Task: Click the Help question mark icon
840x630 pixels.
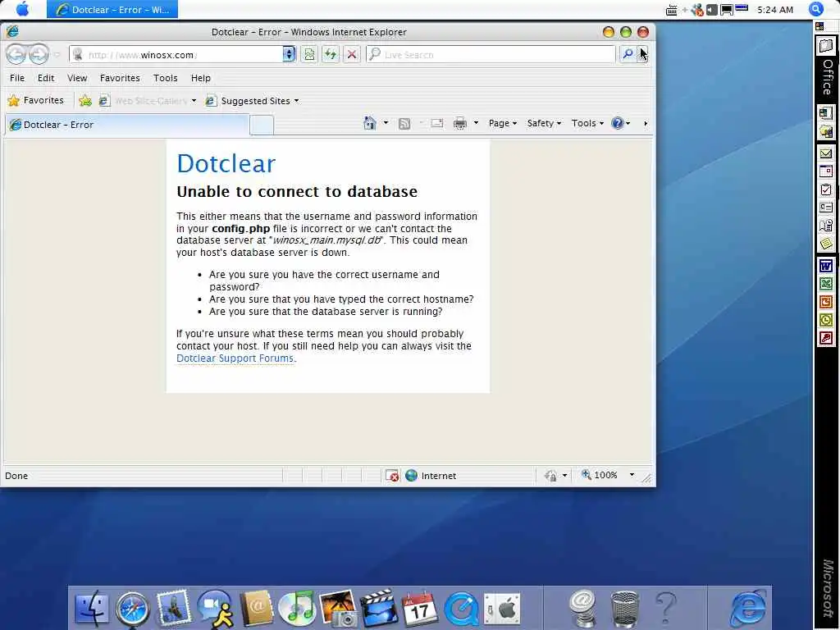Action: click(617, 123)
